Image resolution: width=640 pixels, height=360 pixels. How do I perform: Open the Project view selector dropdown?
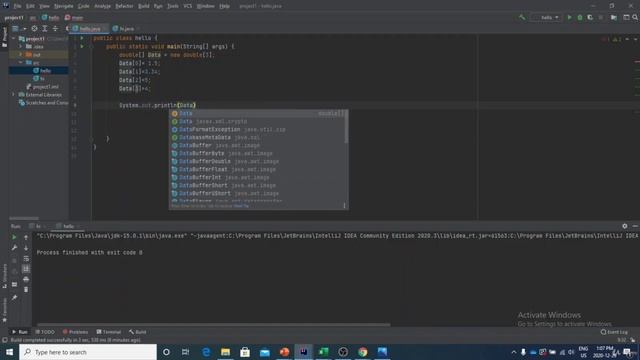[x=19, y=29]
